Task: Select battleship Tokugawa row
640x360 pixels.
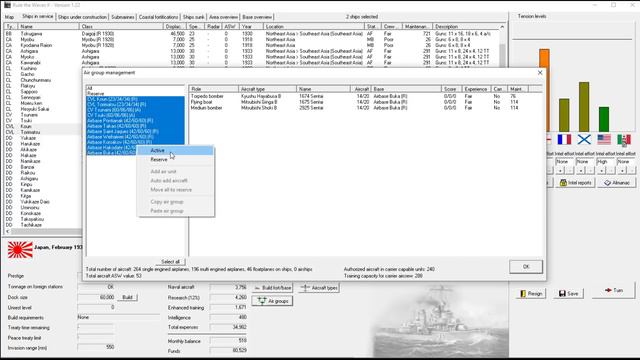Action: point(251,34)
